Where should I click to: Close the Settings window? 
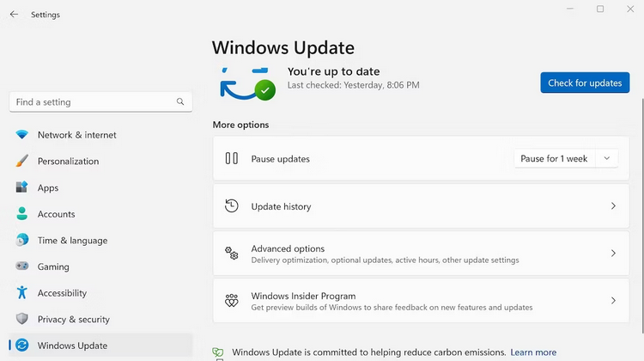[630, 9]
